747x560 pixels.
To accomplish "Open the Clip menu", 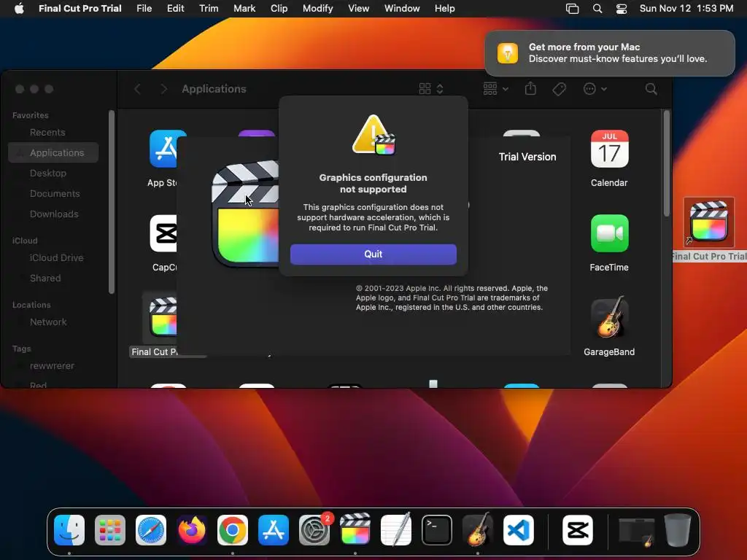I will pos(279,8).
